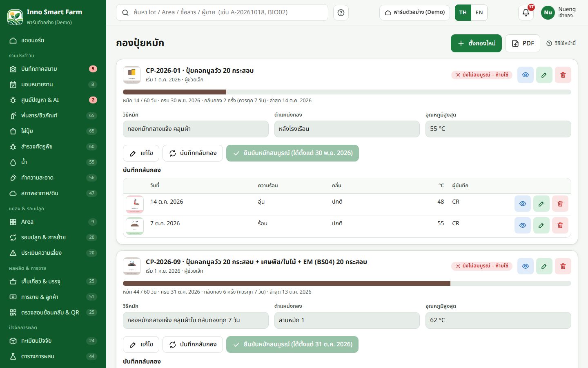Switch language to EN

click(479, 13)
